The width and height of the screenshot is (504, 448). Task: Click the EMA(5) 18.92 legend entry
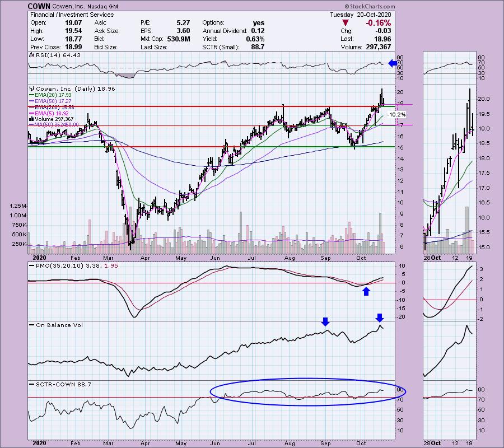point(49,113)
